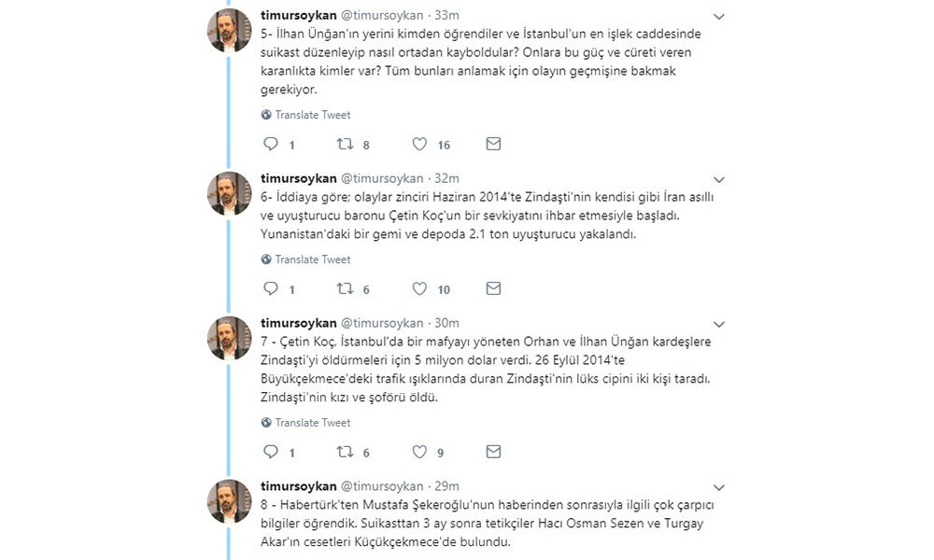This screenshot has width=934, height=560.
Task: Send tweet 5 via direct message envelope
Action: point(494,145)
